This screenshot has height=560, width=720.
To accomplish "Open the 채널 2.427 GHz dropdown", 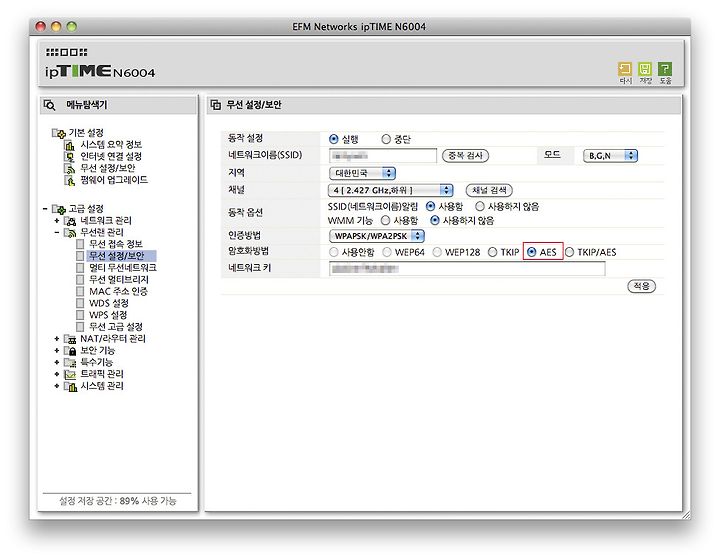I will pyautogui.click(x=390, y=190).
